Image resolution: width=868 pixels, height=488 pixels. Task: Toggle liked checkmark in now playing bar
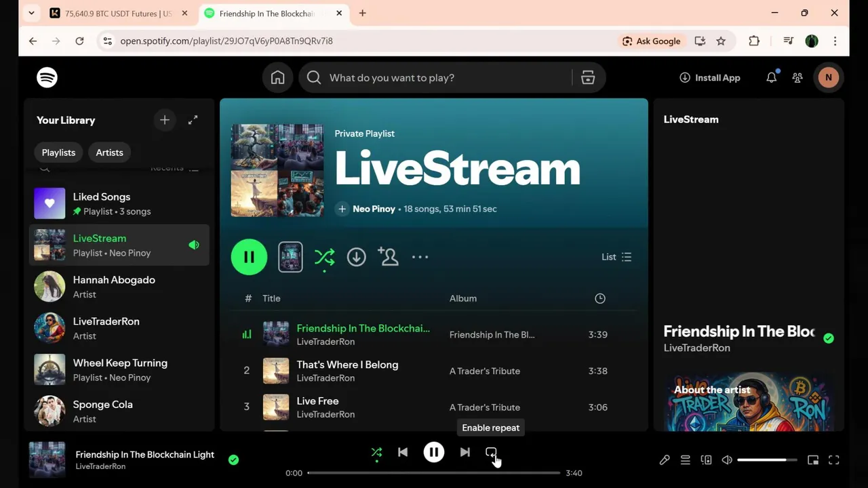[233, 460]
